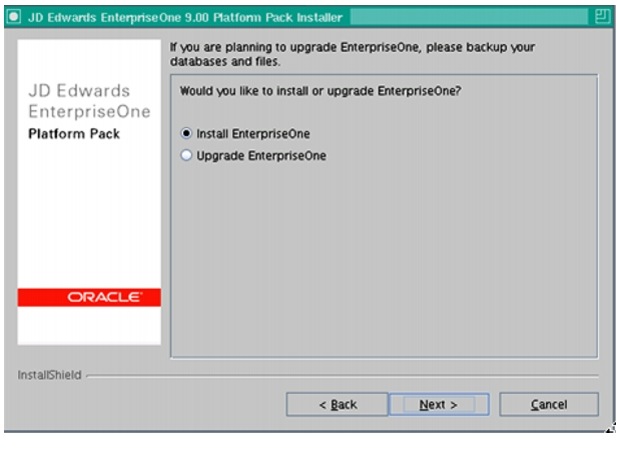
Task: Click the 'please backup your databases' notice text
Action: coord(352,54)
